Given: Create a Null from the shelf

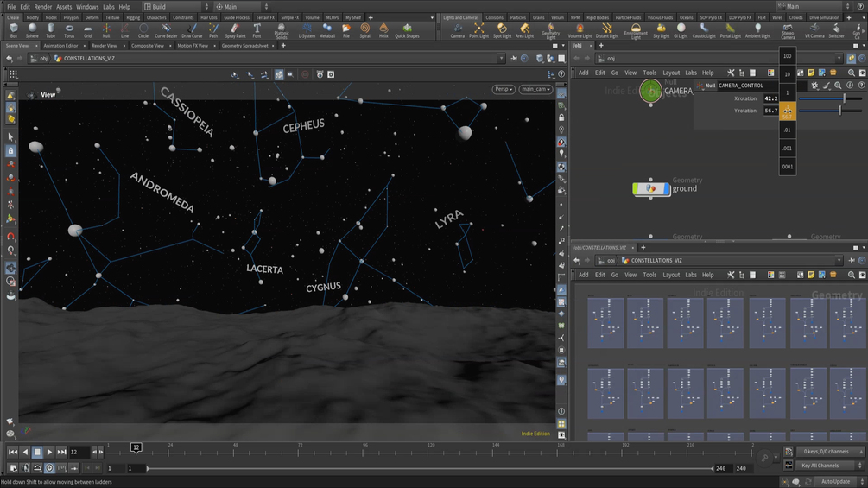Looking at the screenshot, I should click(x=105, y=30).
